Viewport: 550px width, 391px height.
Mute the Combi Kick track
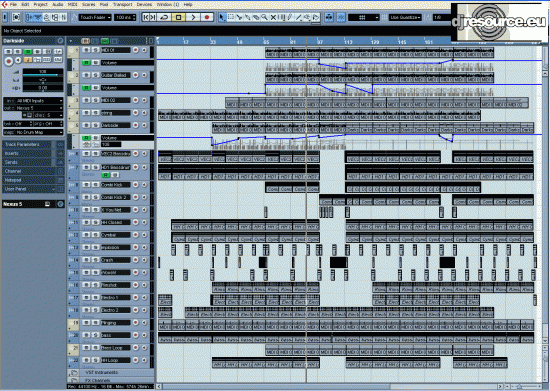pyautogui.click(x=86, y=184)
